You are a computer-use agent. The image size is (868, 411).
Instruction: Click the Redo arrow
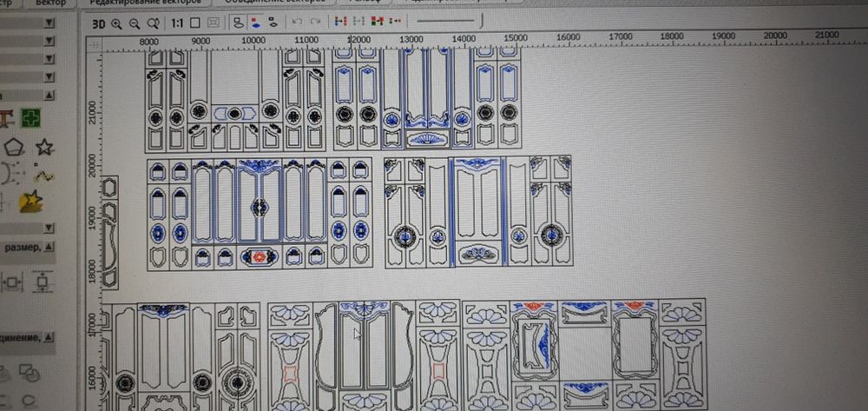coord(316,22)
